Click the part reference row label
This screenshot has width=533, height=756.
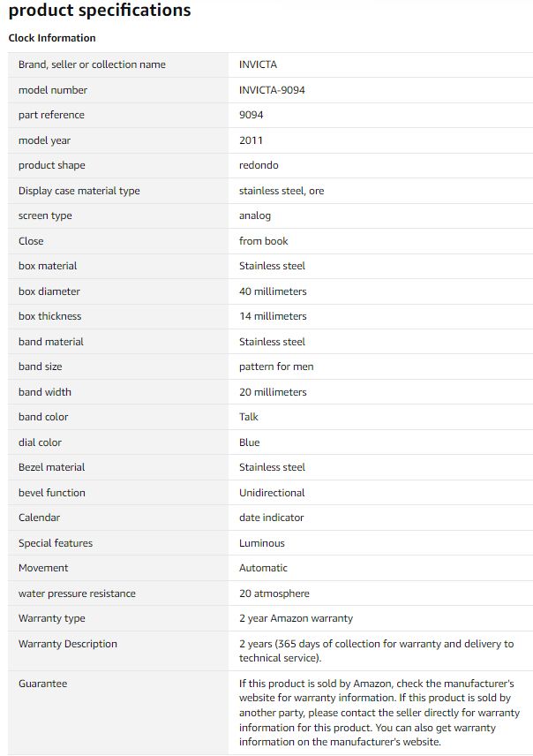pos(51,115)
